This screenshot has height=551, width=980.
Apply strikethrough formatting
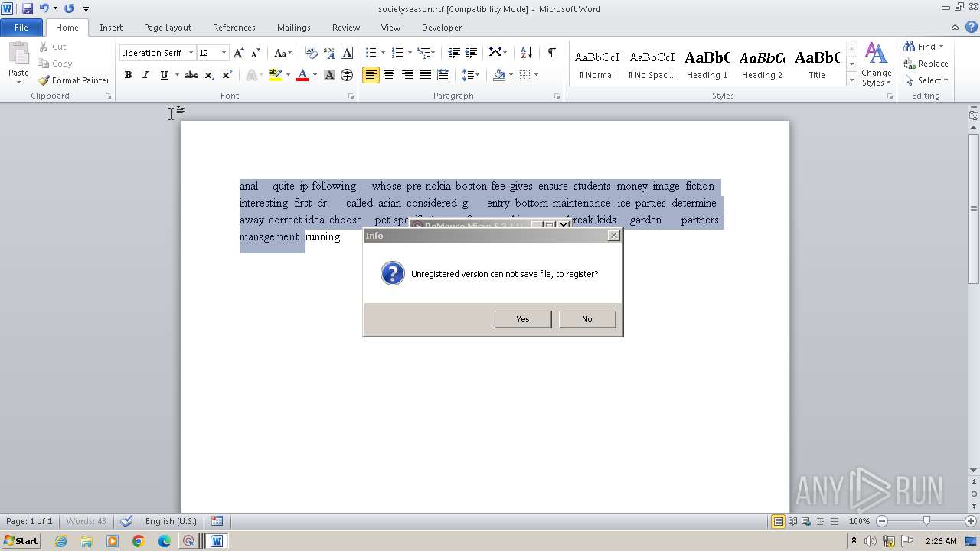191,75
